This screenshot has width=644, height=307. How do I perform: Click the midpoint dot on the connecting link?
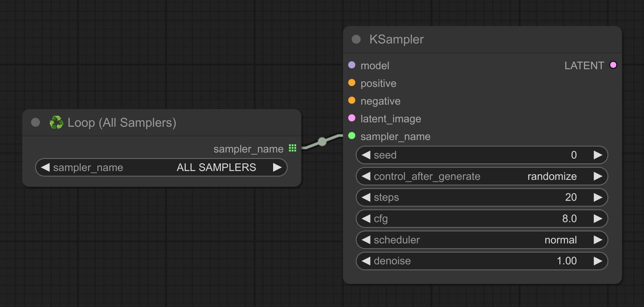pyautogui.click(x=322, y=142)
